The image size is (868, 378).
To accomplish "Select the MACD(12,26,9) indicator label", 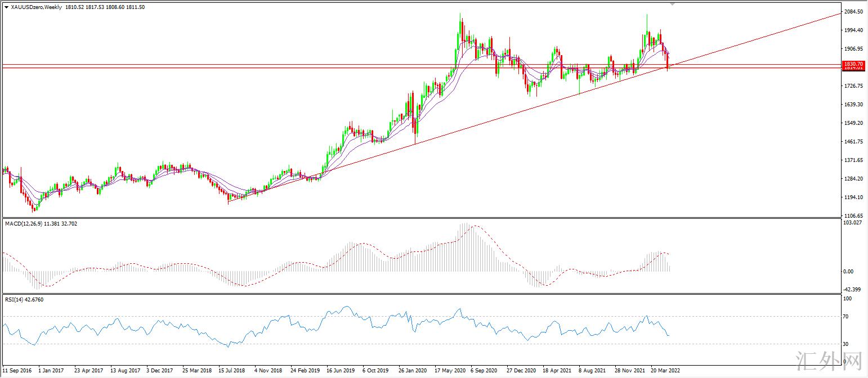I will (x=25, y=224).
